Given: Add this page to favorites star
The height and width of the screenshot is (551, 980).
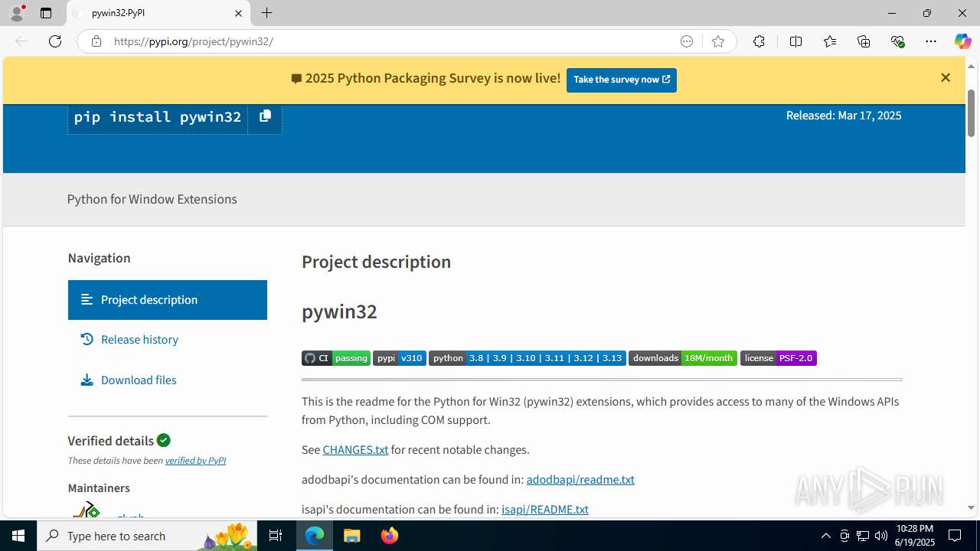Looking at the screenshot, I should [717, 41].
